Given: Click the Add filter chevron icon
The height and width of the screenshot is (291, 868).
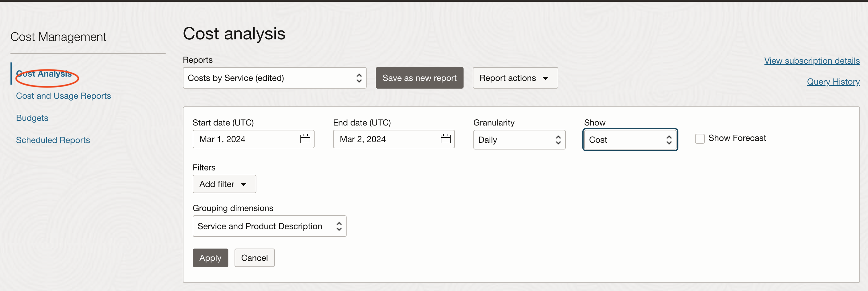Looking at the screenshot, I should pos(243,184).
